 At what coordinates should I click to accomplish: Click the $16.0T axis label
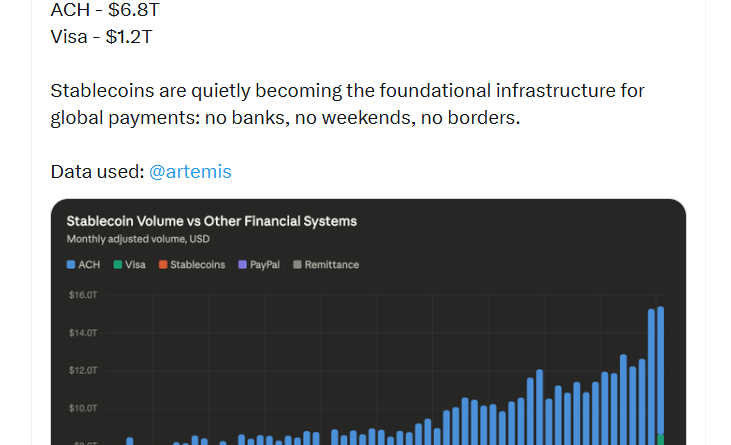tap(82, 295)
